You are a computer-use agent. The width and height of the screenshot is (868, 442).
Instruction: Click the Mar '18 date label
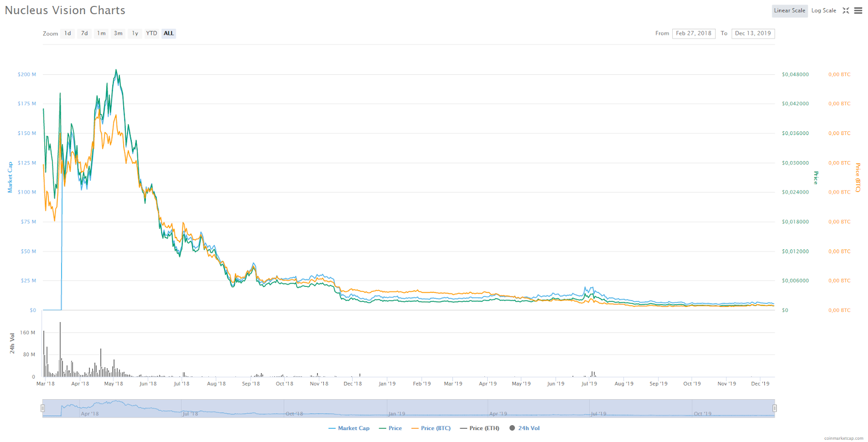pos(46,384)
